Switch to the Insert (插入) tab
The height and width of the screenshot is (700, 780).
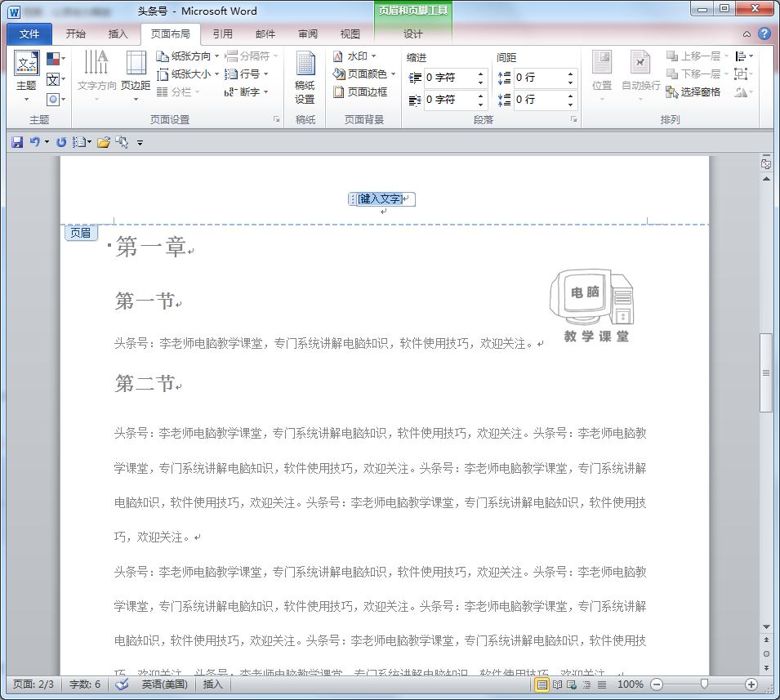click(x=118, y=33)
